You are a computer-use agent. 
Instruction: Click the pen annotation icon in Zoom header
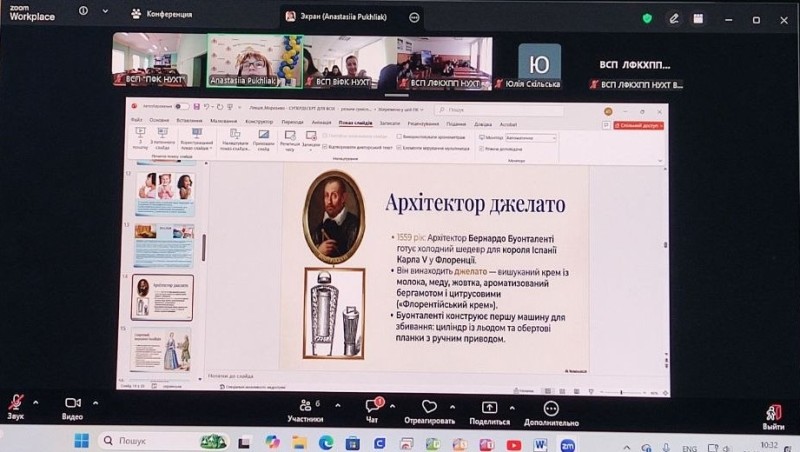pyautogui.click(x=675, y=18)
